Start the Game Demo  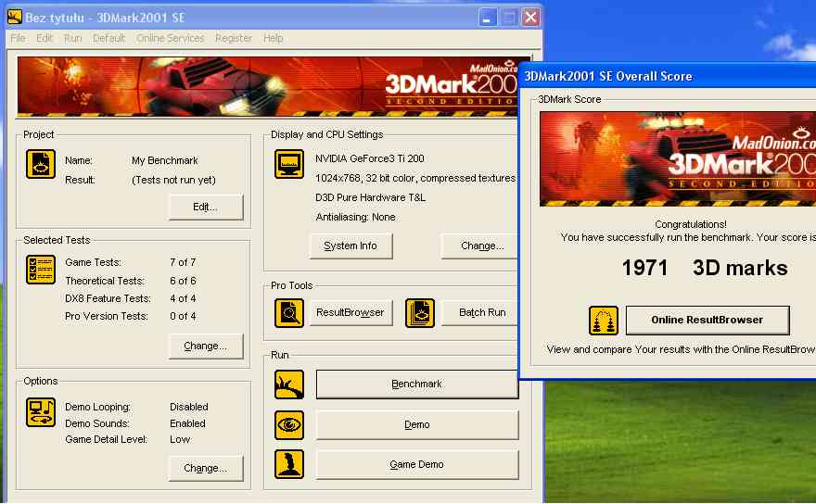click(x=417, y=464)
